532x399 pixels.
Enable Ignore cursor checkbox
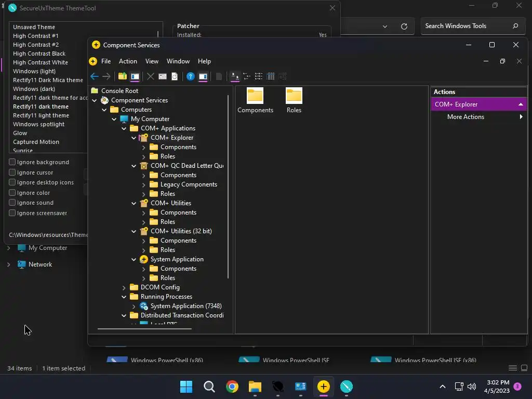(x=12, y=172)
